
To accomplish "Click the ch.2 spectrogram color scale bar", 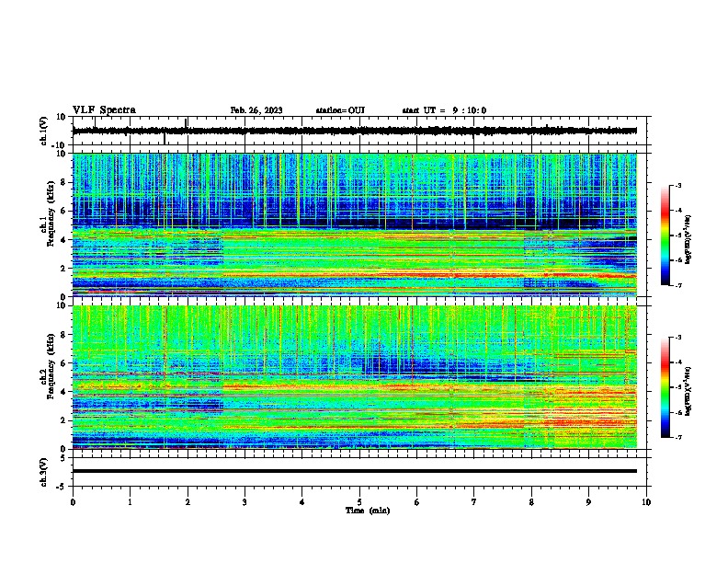I will [x=665, y=387].
